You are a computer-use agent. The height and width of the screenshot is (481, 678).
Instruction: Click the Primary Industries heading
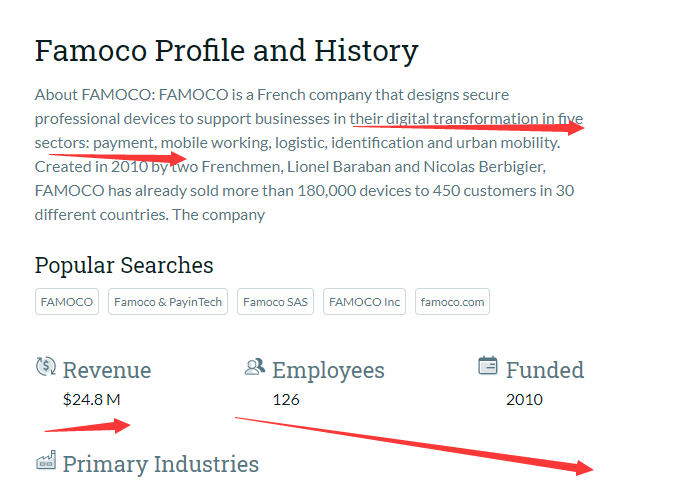click(x=161, y=464)
